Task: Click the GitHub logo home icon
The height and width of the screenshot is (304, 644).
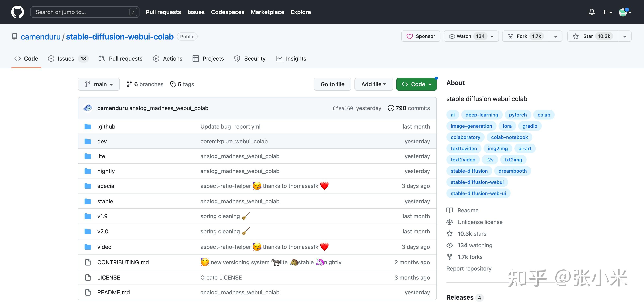Action: click(x=17, y=12)
